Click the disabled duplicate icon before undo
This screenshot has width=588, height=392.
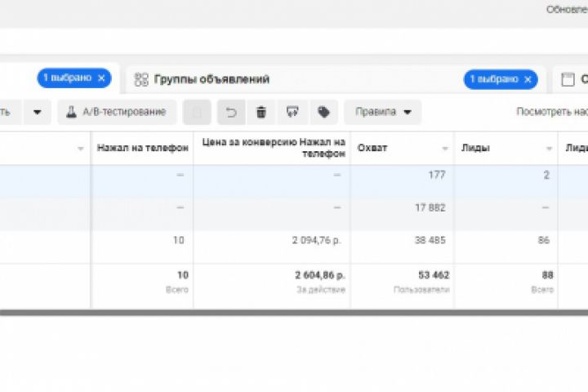tap(200, 112)
